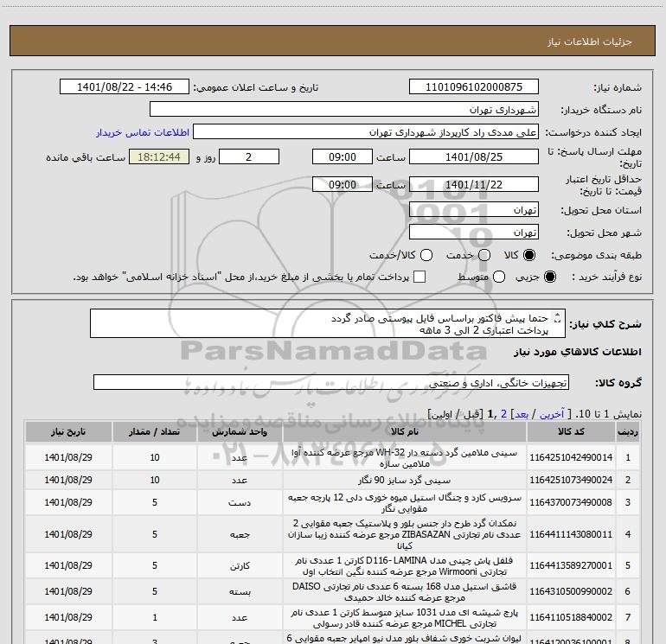The height and width of the screenshot is (644, 666).
Task: Click the شماره نیاز number field
Action: tap(474, 87)
